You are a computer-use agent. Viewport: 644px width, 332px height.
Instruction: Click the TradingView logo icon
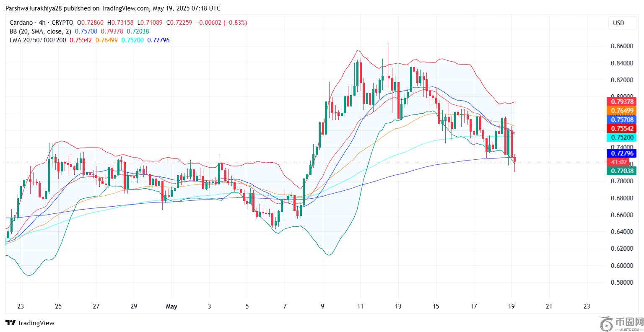tap(10, 323)
